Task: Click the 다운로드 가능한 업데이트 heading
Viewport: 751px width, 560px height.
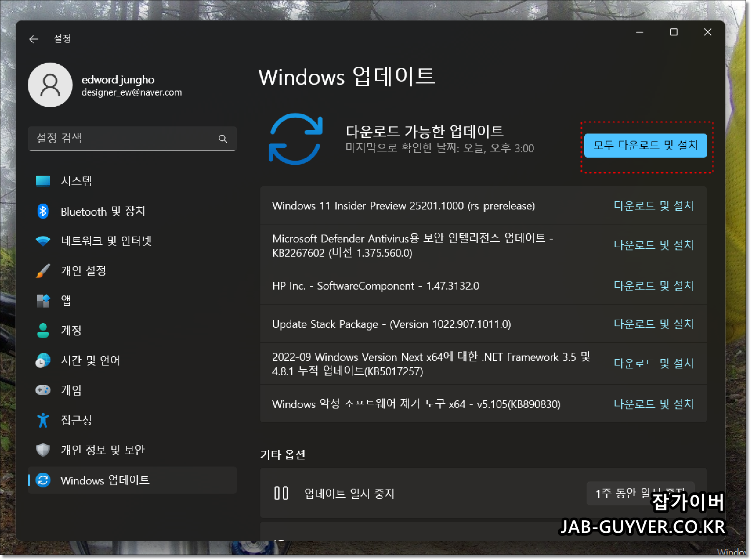Action: [x=425, y=131]
